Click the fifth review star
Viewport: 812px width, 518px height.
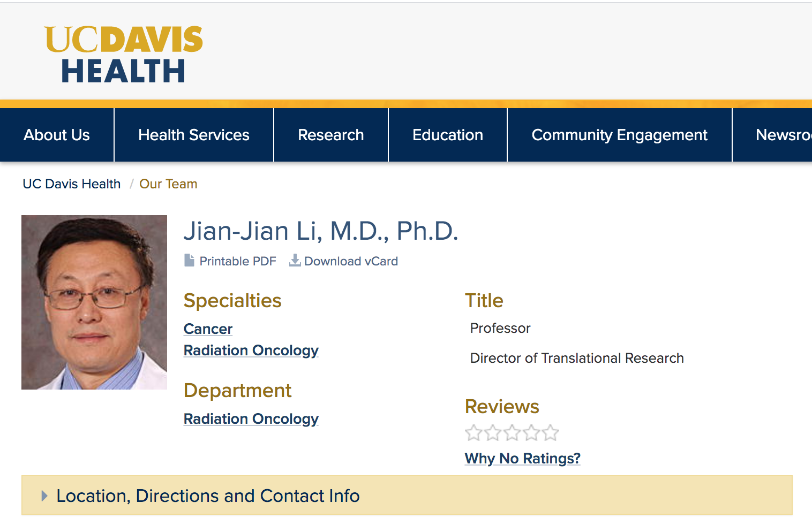click(x=550, y=432)
